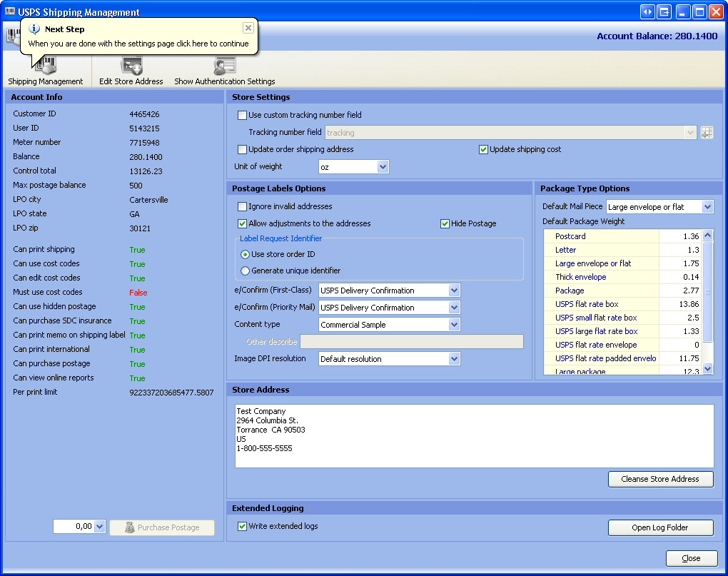Expand Image DPI resolution dropdown
The height and width of the screenshot is (576, 728).
pos(454,359)
